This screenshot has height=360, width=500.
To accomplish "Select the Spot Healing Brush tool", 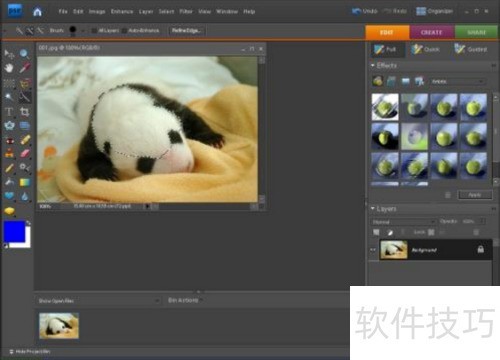I will (x=25, y=140).
